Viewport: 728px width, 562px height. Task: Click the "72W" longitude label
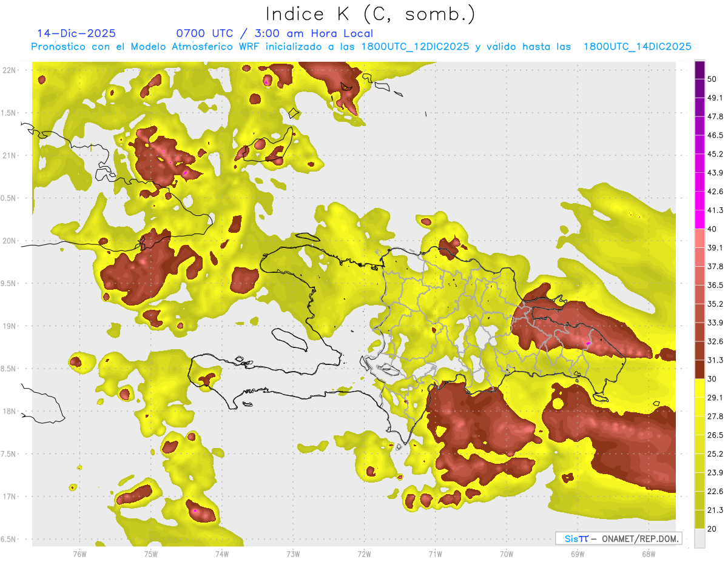tap(364, 554)
